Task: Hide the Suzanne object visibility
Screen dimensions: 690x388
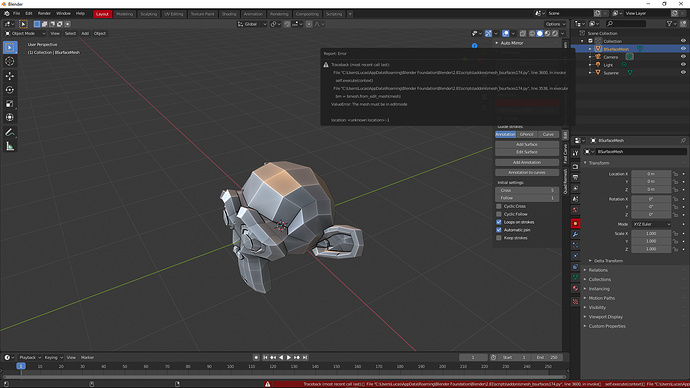Action: [683, 73]
